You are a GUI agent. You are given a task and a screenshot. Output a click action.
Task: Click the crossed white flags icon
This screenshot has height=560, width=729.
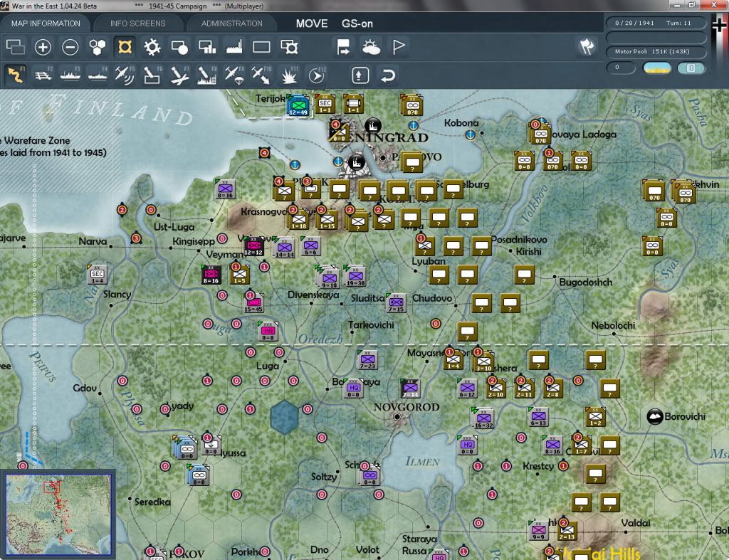coord(587,46)
